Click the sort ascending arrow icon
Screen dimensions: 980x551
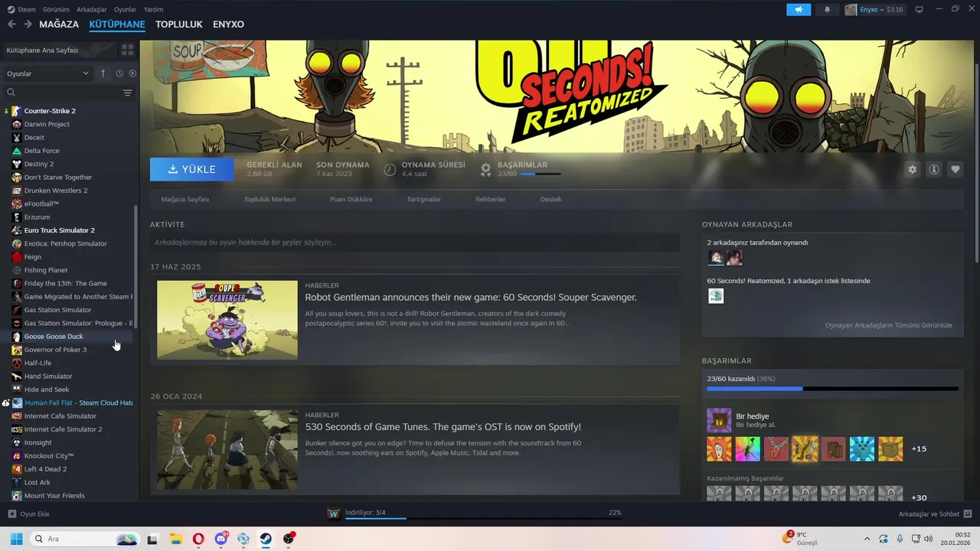point(103,73)
